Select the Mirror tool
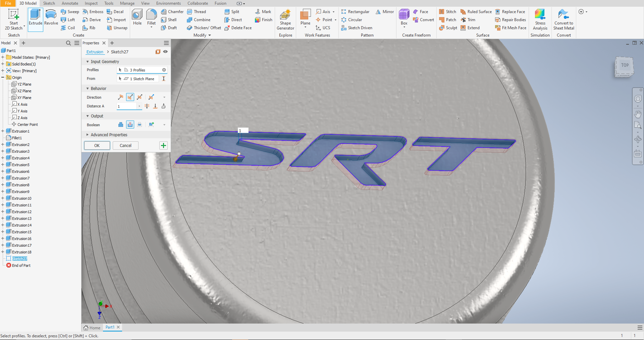Viewport: 644px width, 340px height. pyautogui.click(x=385, y=12)
